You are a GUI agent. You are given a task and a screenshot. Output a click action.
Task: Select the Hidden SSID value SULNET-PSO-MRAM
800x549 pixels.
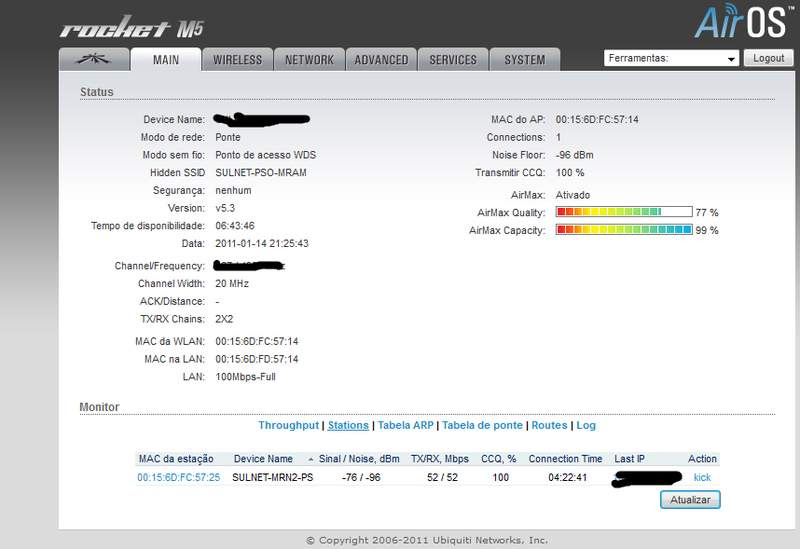(261, 172)
